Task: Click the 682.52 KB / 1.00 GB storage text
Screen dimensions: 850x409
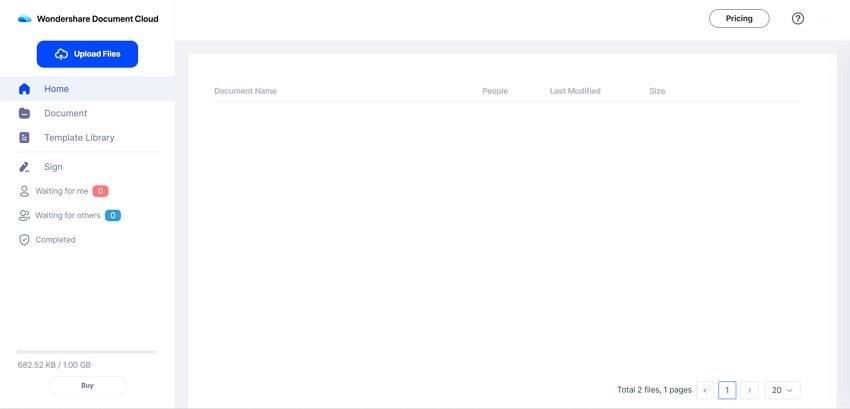Action: coord(54,365)
